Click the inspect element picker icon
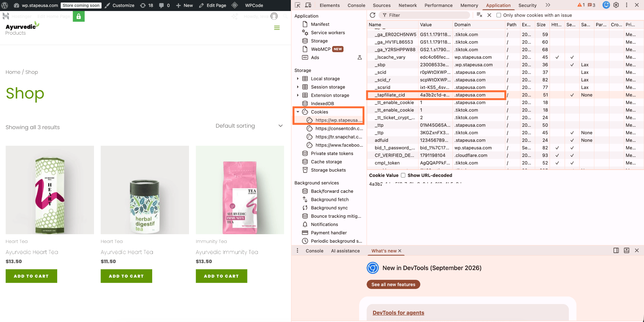The image size is (644, 322). pyautogui.click(x=297, y=5)
